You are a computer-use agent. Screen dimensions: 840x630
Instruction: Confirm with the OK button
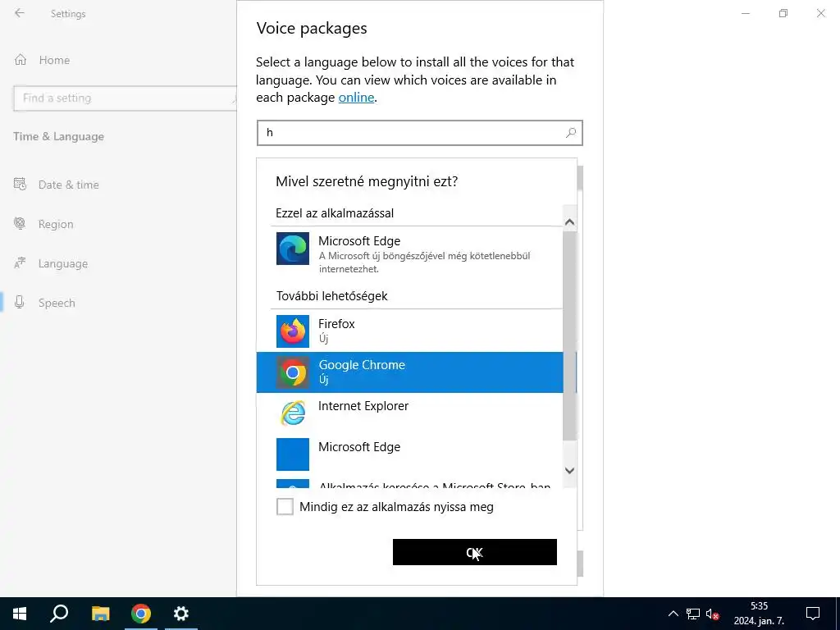click(475, 552)
